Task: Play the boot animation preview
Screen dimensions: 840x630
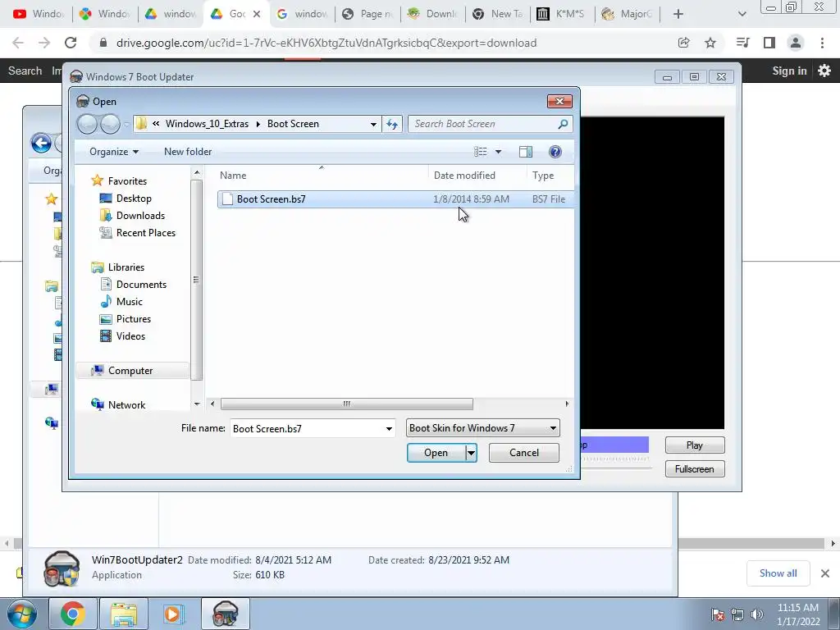Action: point(694,445)
